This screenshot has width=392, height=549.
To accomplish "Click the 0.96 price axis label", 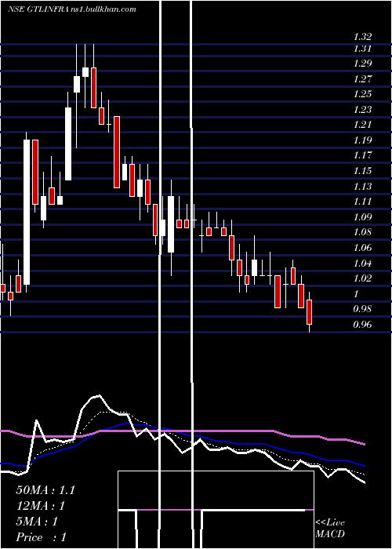I will (x=362, y=324).
